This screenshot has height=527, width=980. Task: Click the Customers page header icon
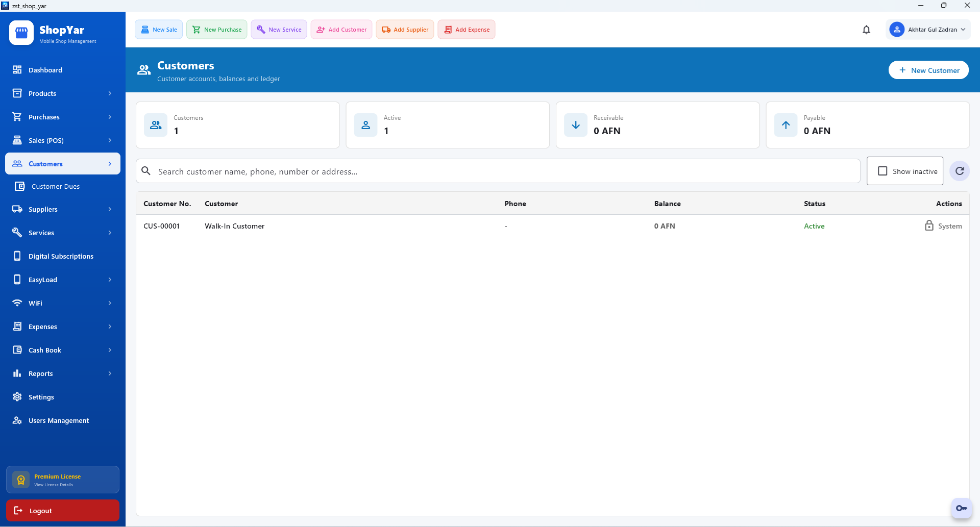tap(144, 70)
